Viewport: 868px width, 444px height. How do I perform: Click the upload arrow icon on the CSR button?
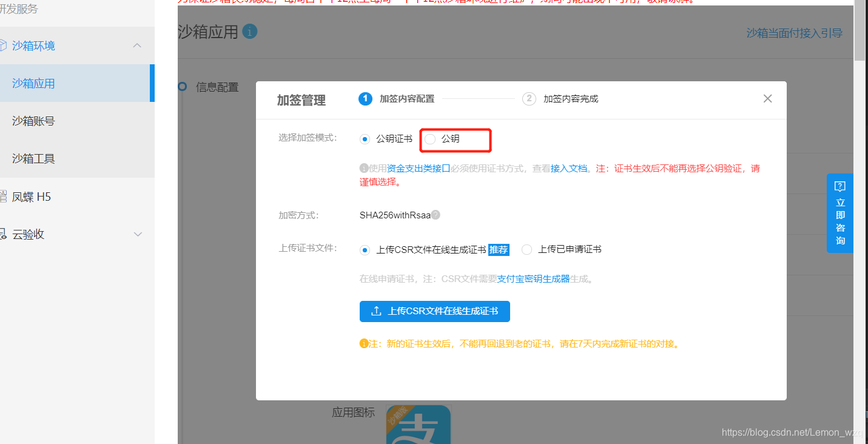376,311
